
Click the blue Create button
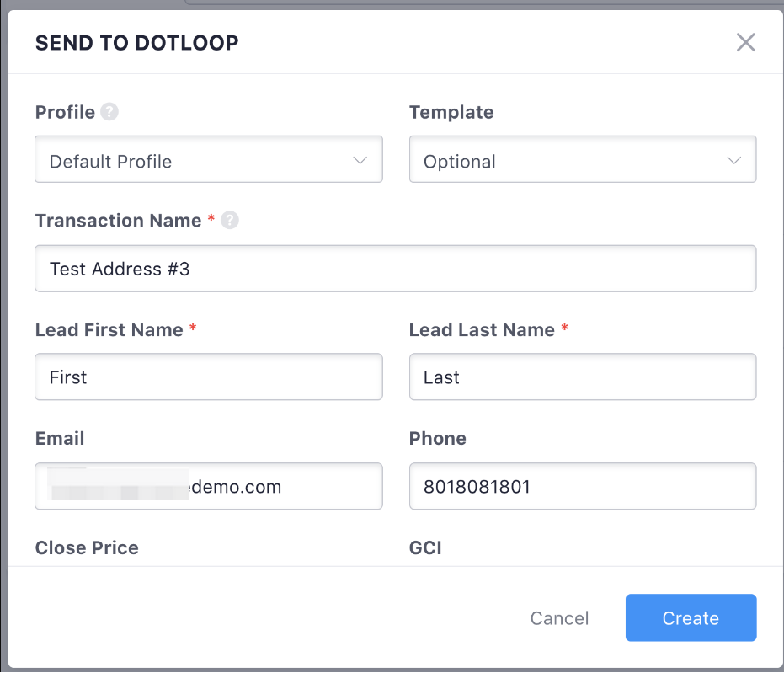pos(691,618)
